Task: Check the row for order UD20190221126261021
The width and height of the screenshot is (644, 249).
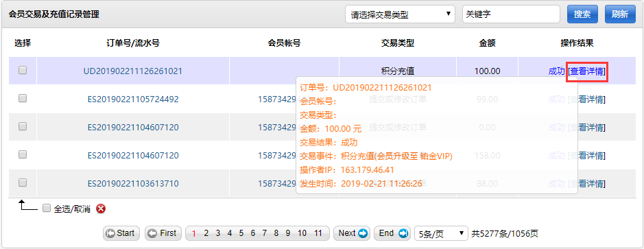Action: click(x=23, y=70)
